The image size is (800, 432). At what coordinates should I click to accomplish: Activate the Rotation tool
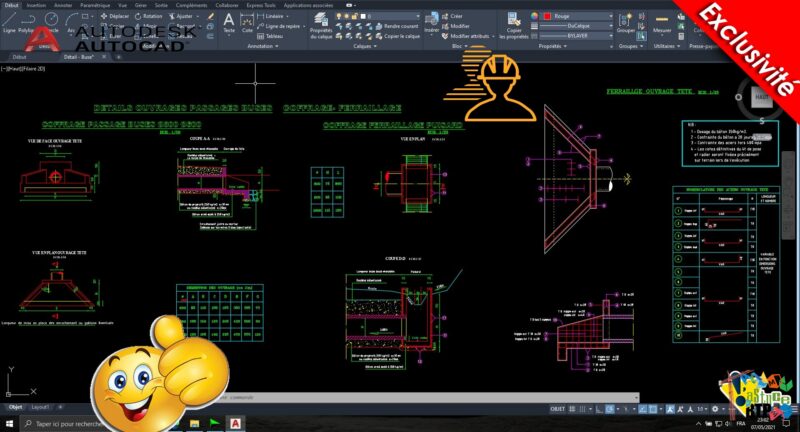click(x=148, y=16)
